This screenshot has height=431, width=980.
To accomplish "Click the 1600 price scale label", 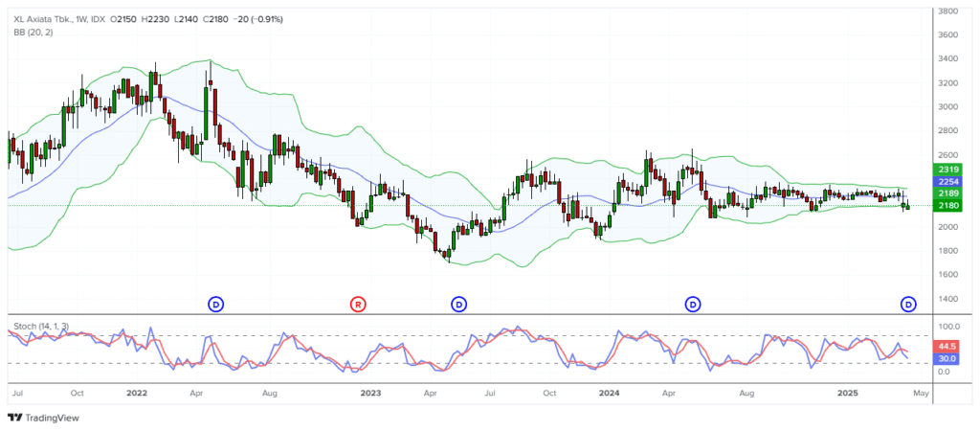I will (948, 275).
